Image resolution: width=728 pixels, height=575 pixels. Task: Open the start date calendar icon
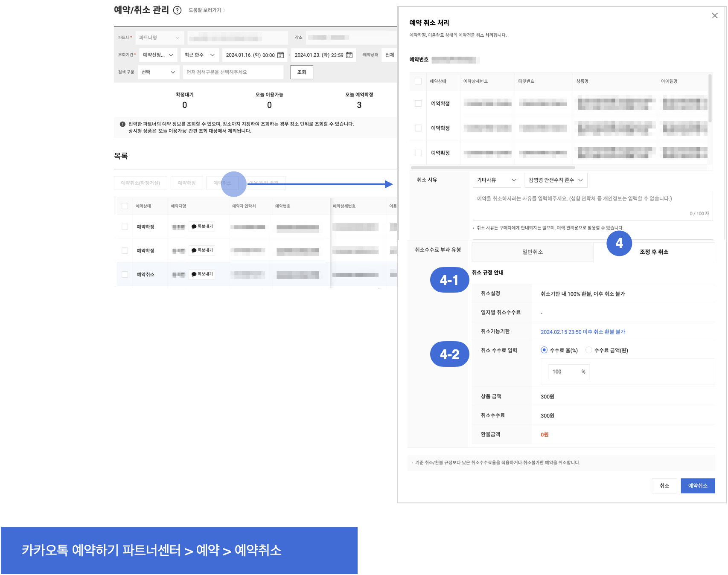coord(280,55)
